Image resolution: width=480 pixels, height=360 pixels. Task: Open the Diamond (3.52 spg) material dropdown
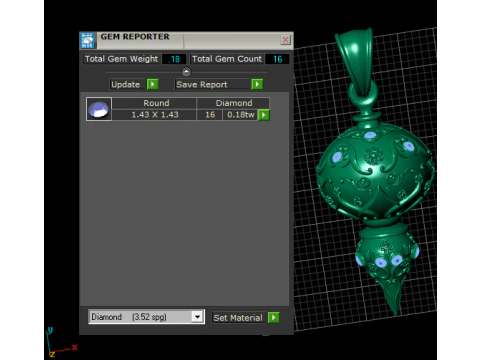coord(197,317)
